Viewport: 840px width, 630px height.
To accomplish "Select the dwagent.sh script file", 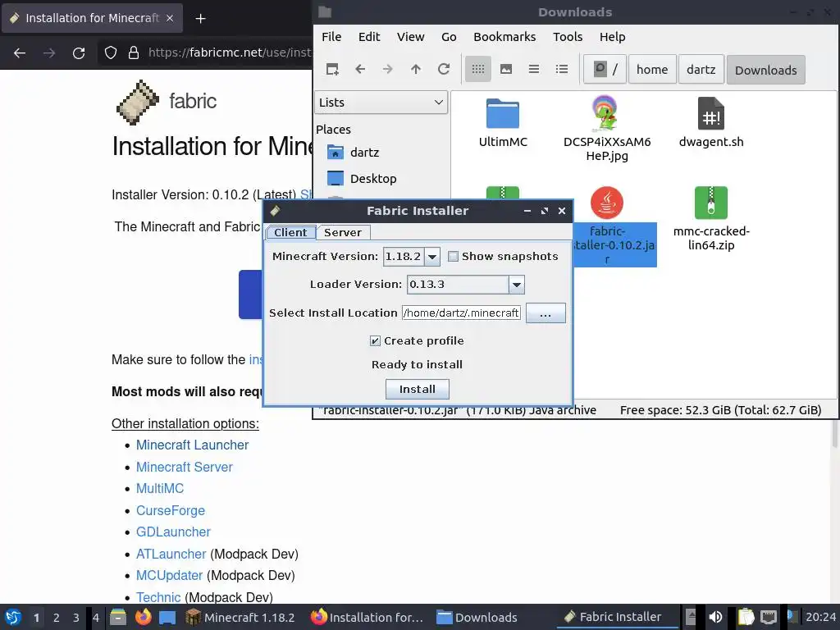I will tap(711, 123).
